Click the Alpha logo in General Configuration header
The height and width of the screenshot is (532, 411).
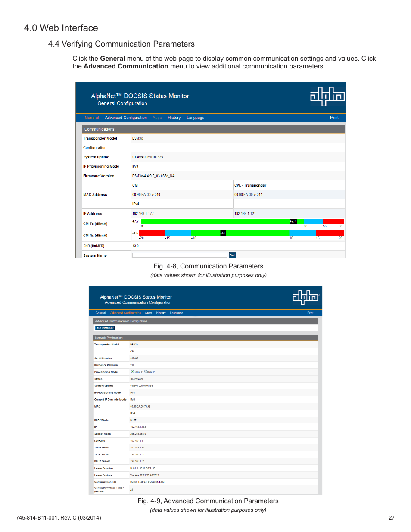click(x=327, y=96)
